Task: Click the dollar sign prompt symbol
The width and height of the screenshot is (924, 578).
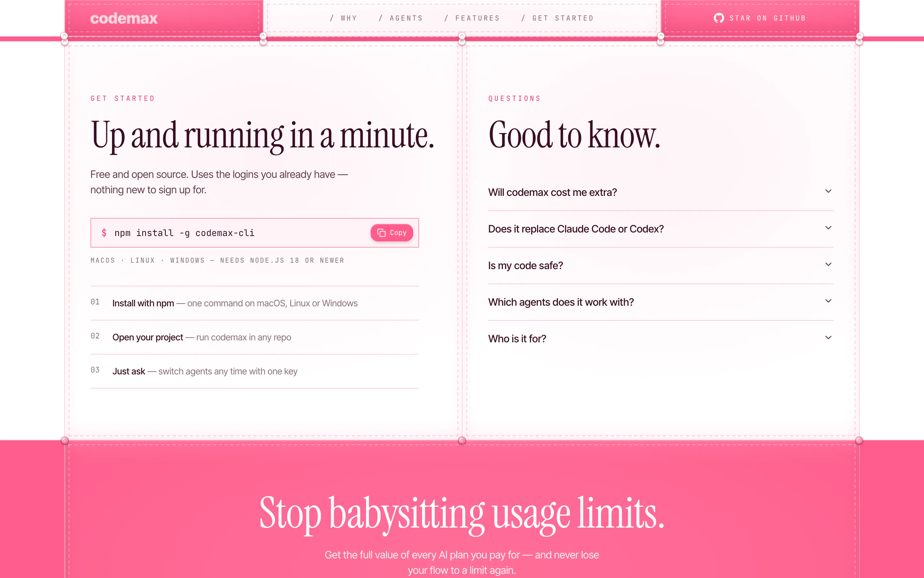Action: coord(104,233)
